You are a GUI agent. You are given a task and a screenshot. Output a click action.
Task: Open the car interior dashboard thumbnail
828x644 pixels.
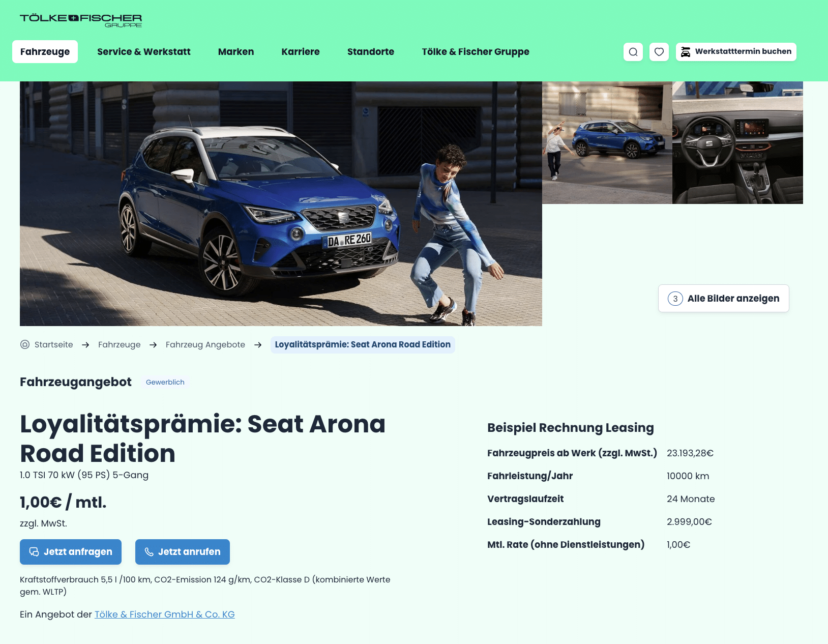click(737, 142)
